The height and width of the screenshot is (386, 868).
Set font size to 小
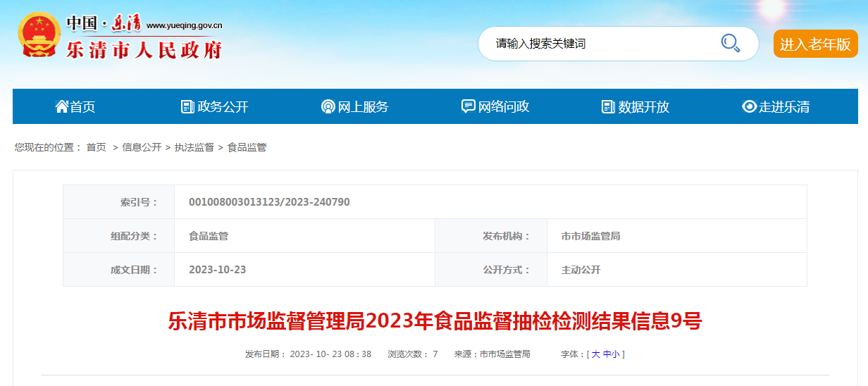(x=616, y=354)
